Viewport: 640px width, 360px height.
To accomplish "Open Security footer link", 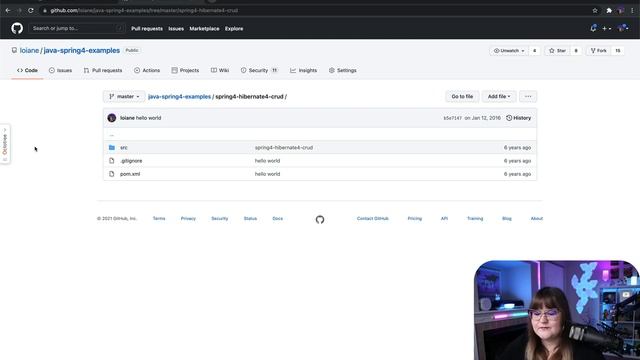I will coord(220,218).
